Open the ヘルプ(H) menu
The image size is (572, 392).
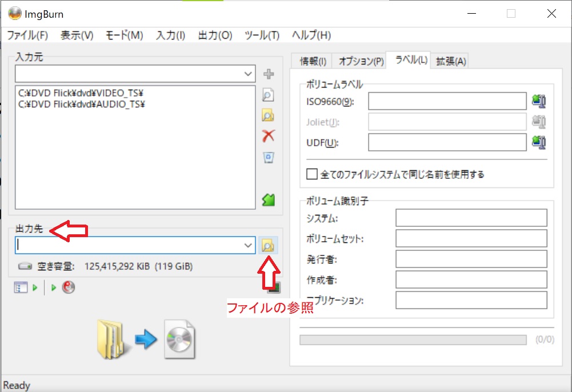point(311,35)
